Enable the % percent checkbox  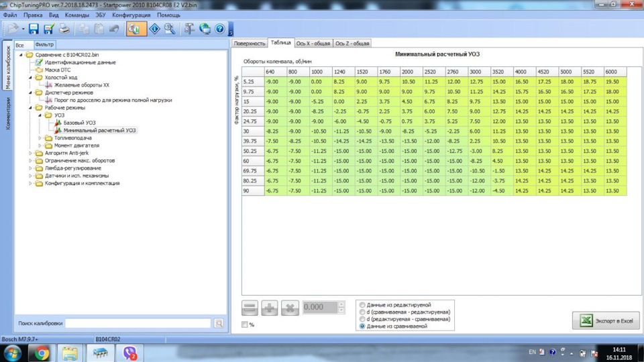[x=245, y=324]
